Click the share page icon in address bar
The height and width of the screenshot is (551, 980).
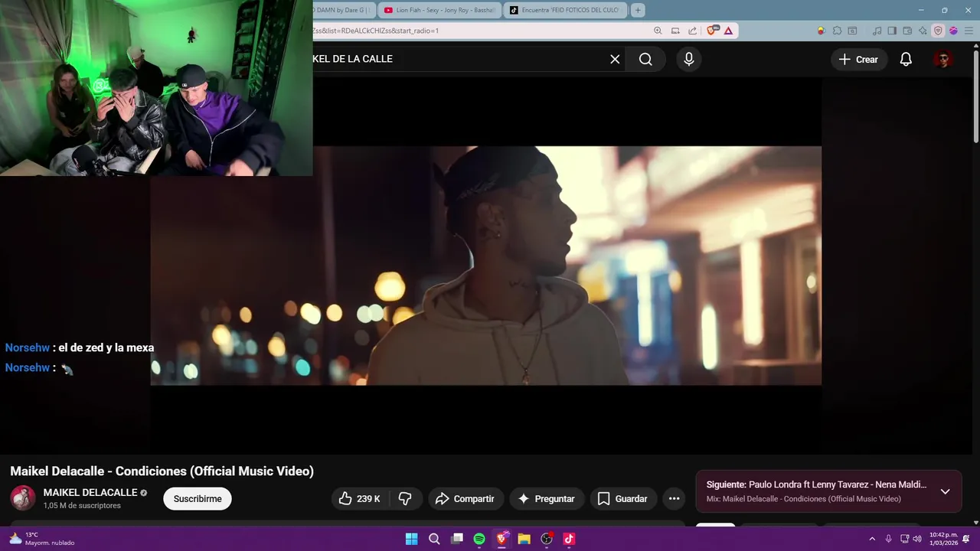tap(692, 31)
